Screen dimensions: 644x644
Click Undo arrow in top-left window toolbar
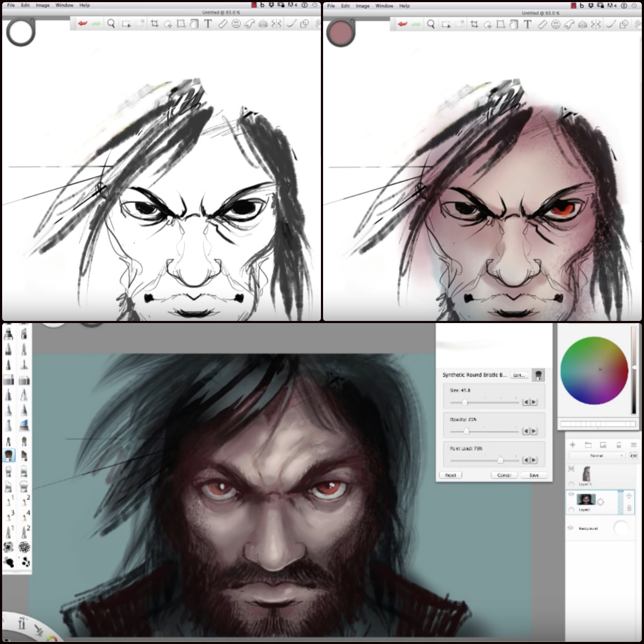[82, 24]
